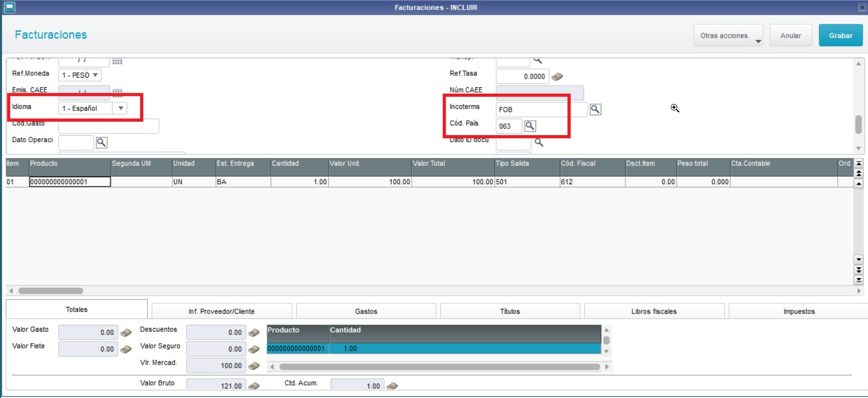Screen dimensions: 868x398
Task: Click calculator icon next to Valor Bruto
Action: [x=254, y=386]
